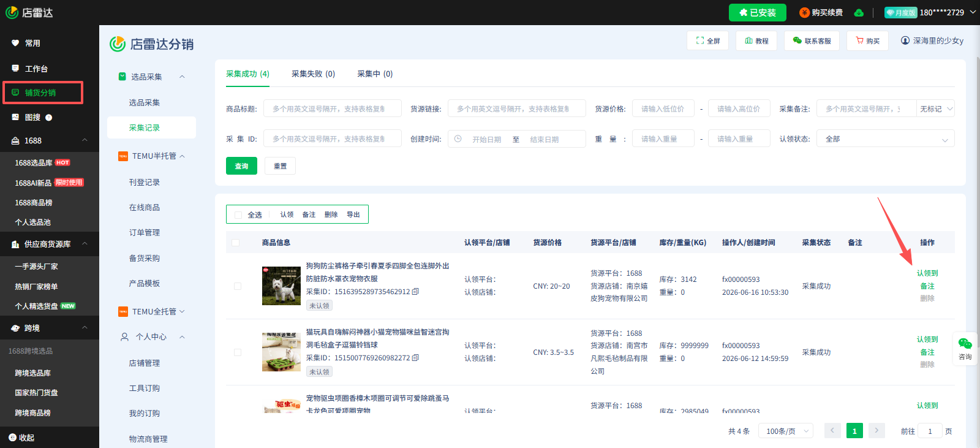Open the cat toy felt box thumbnail

pos(281,352)
